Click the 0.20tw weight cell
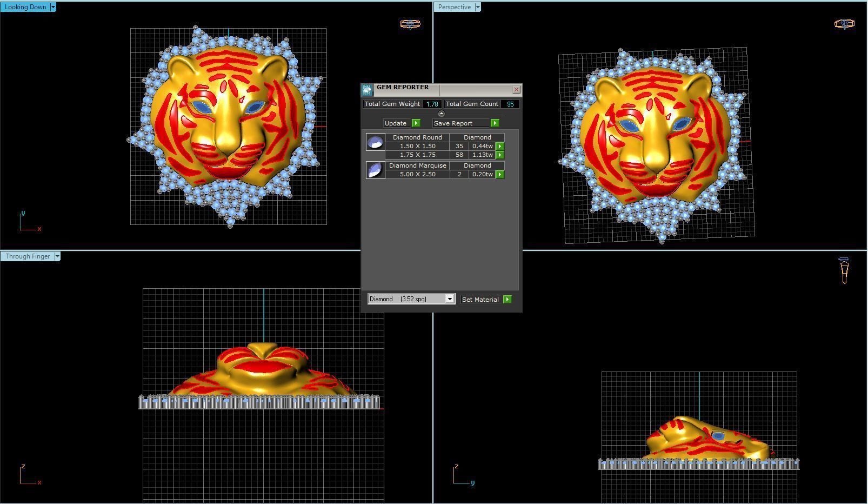This screenshot has height=504, width=868. (482, 174)
